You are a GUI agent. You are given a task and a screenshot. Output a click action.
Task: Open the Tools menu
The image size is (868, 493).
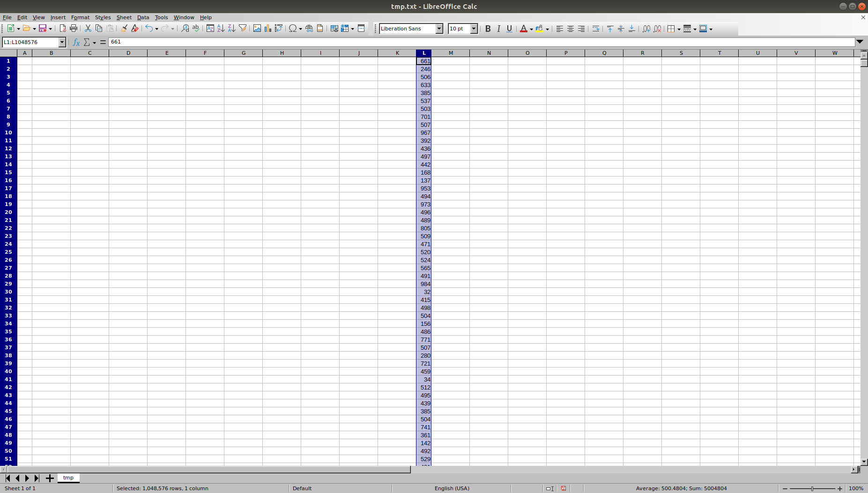tap(161, 17)
